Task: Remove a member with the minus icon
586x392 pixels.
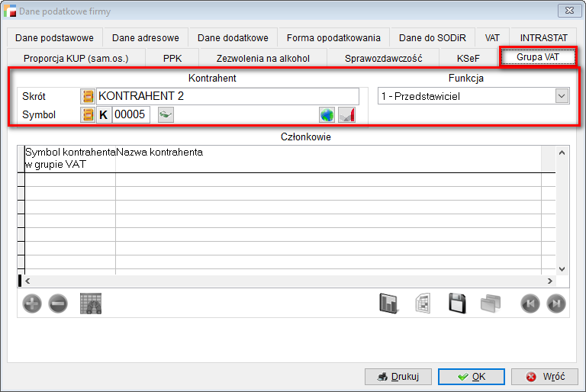Action: click(x=58, y=304)
